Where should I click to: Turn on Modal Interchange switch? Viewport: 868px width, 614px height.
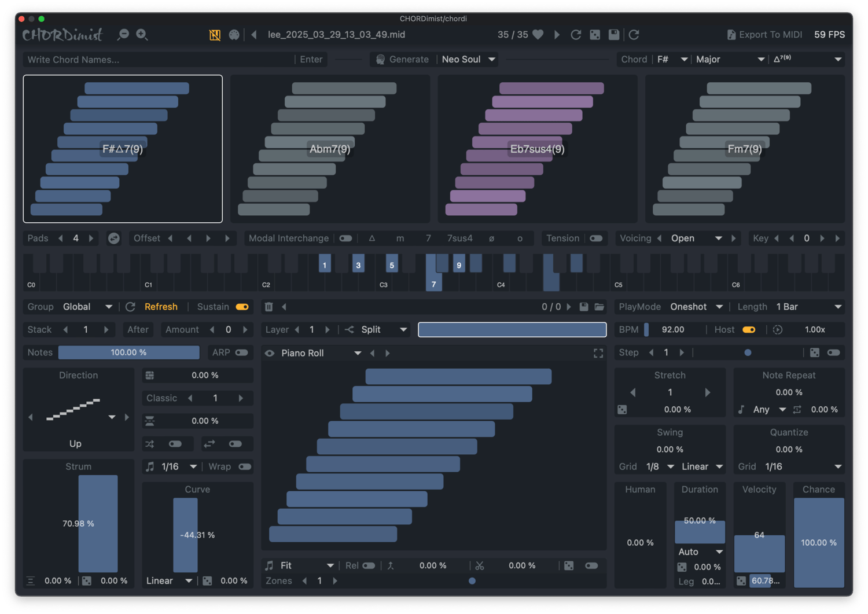coord(345,238)
